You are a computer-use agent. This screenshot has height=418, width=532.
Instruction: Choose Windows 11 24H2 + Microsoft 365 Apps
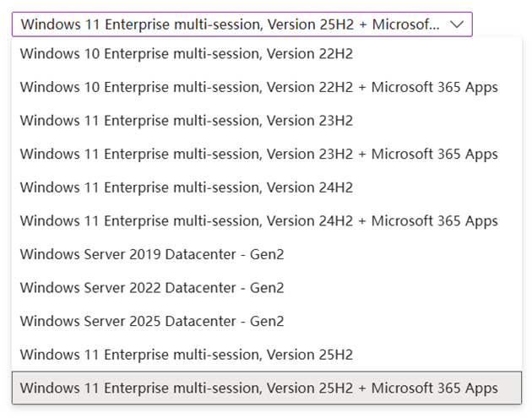click(x=258, y=221)
